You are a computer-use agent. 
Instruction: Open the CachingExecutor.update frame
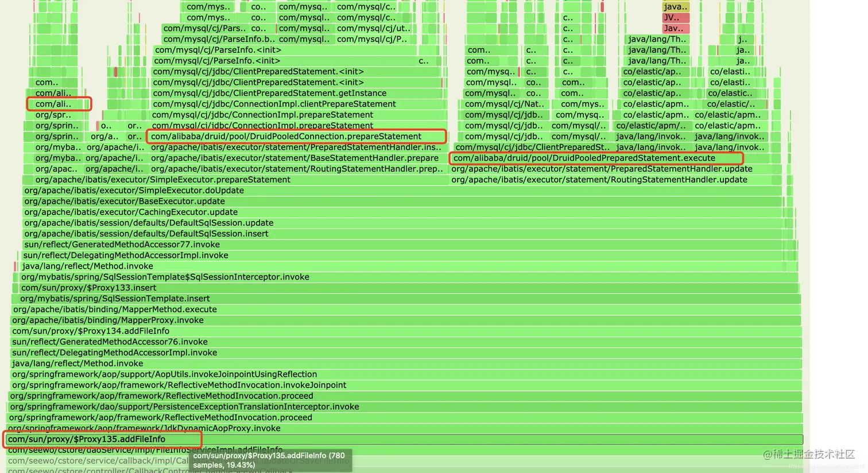tap(402, 212)
